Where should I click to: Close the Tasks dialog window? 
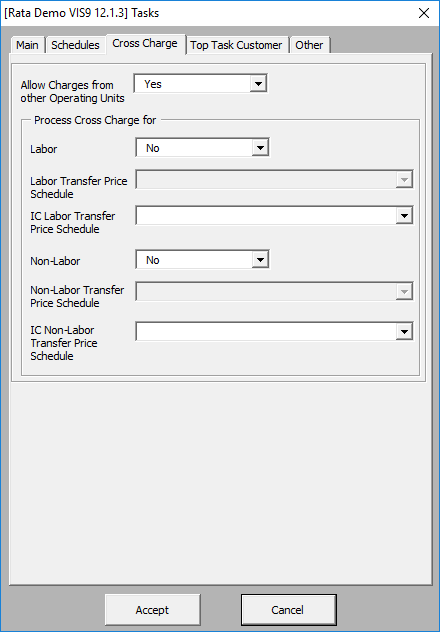[x=423, y=13]
